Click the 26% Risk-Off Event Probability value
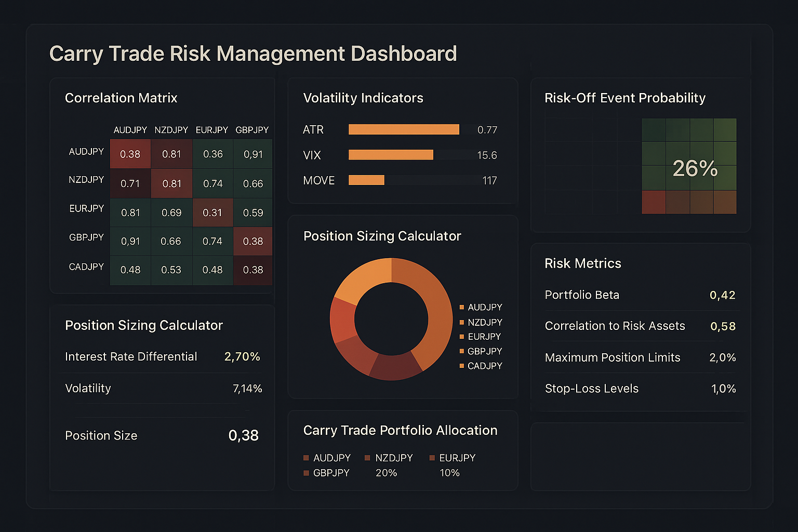The height and width of the screenshot is (532, 798). tap(695, 168)
